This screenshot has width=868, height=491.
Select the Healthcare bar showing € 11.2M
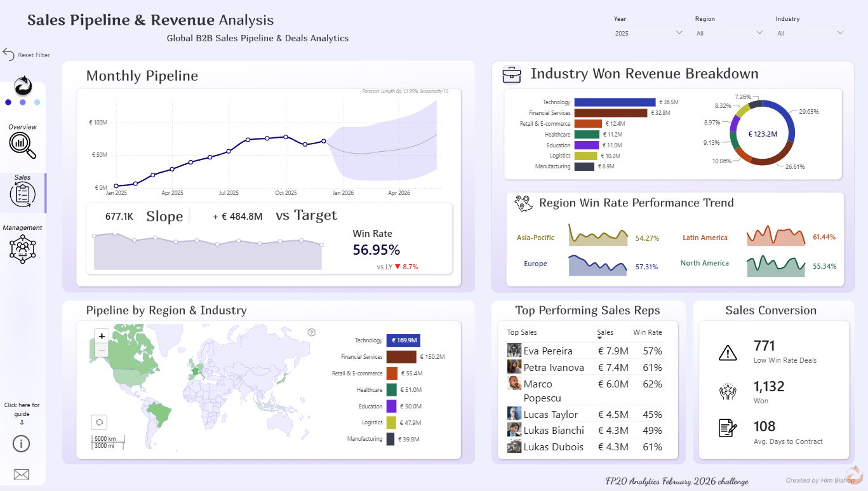pos(587,135)
